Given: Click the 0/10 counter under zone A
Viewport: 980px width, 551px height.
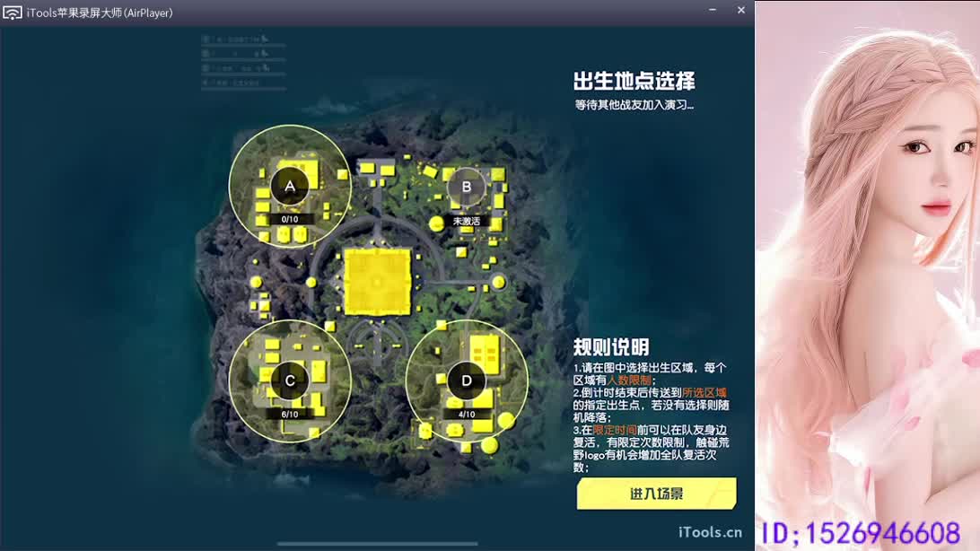Looking at the screenshot, I should [289, 219].
